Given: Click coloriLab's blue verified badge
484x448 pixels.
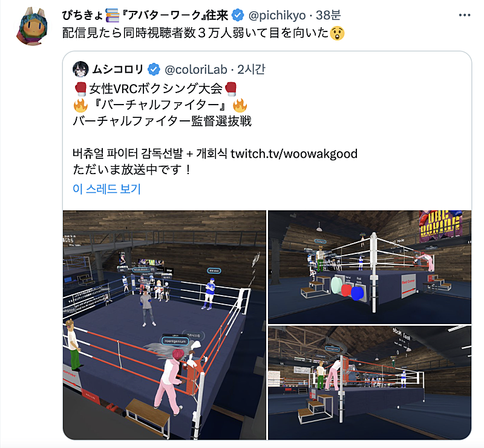Looking at the screenshot, I should click(154, 70).
